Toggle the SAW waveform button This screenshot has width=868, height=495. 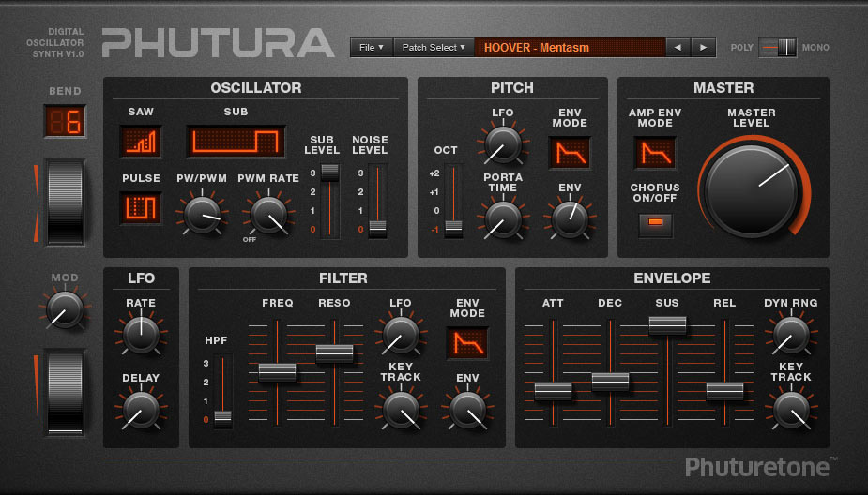point(141,141)
